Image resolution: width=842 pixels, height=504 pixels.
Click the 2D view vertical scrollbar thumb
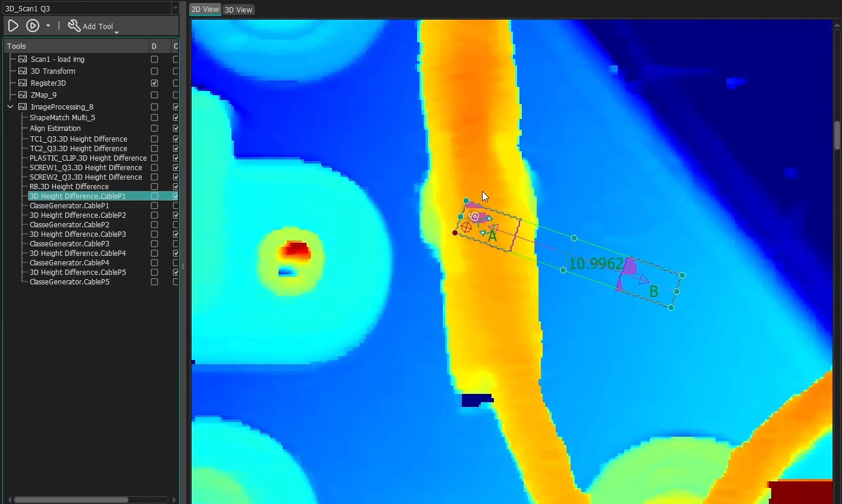click(837, 135)
